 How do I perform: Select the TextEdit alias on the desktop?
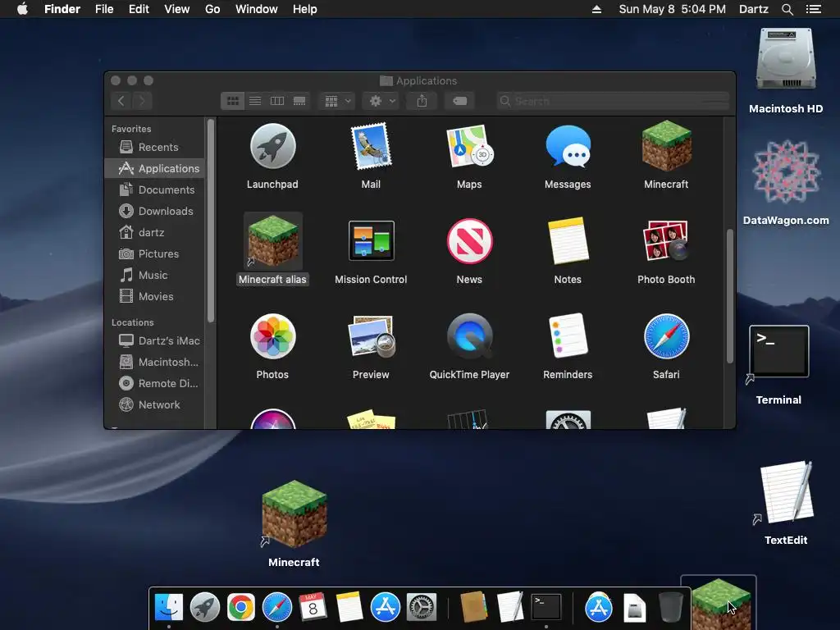pos(787,492)
